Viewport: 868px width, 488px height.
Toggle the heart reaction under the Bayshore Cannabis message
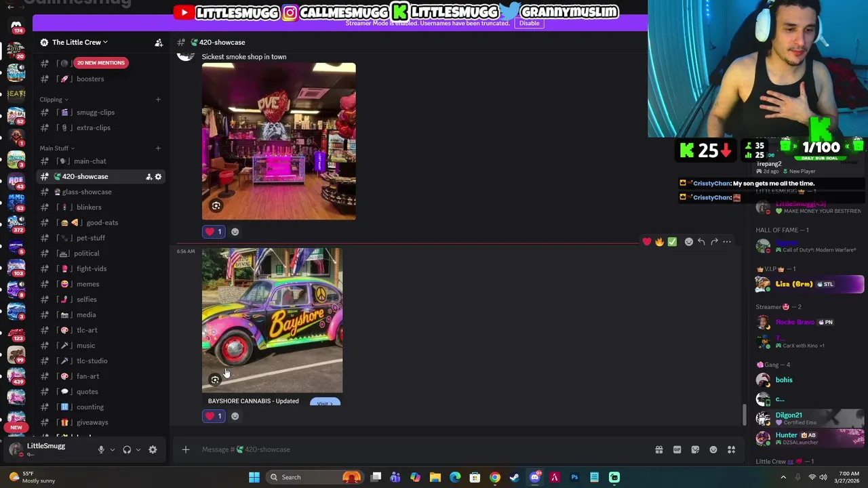(x=214, y=416)
